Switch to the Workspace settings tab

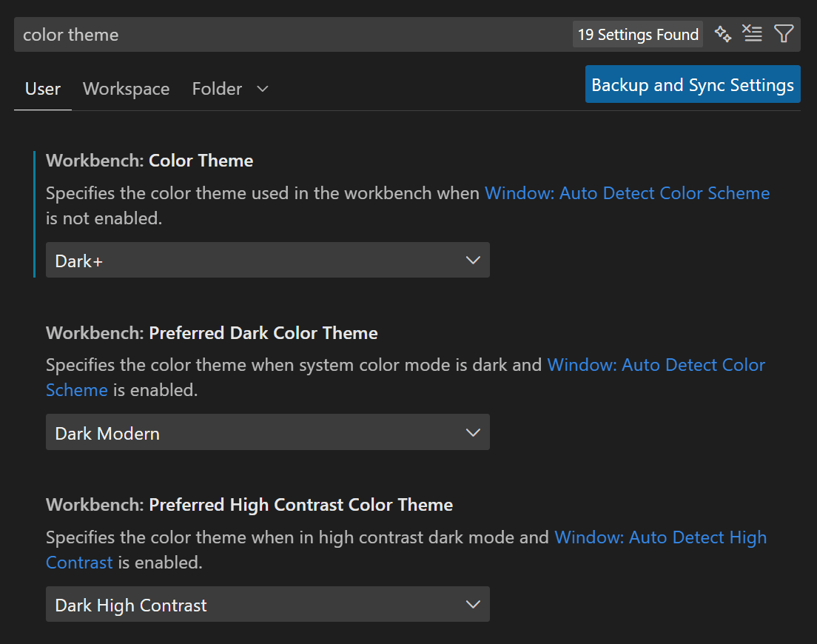pyautogui.click(x=126, y=89)
